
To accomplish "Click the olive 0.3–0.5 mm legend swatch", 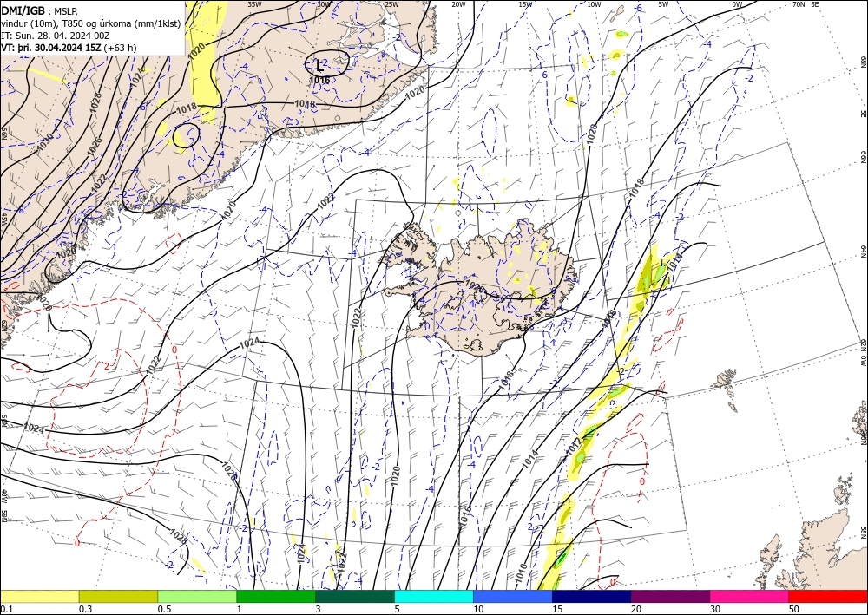I will [118, 596].
